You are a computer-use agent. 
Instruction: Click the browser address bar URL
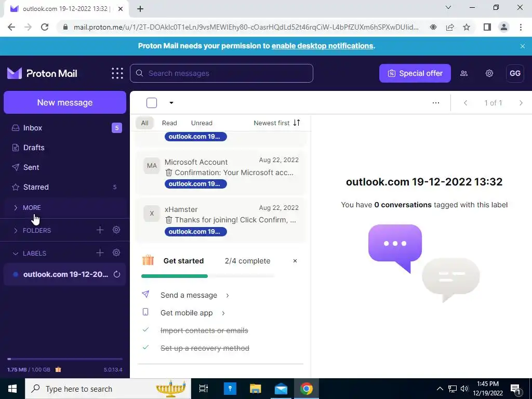tap(246, 27)
